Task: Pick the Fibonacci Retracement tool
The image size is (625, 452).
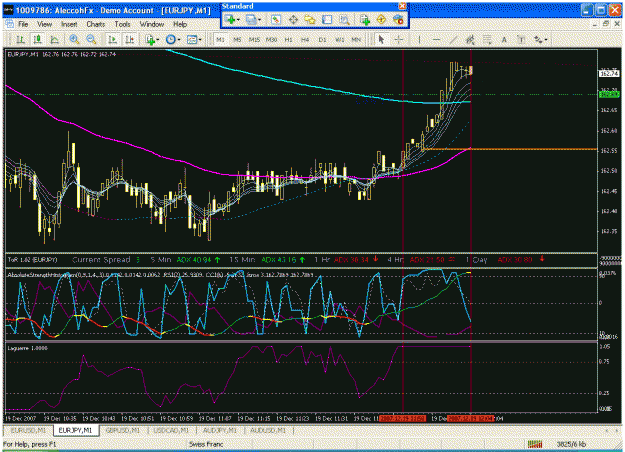Action: click(487, 39)
